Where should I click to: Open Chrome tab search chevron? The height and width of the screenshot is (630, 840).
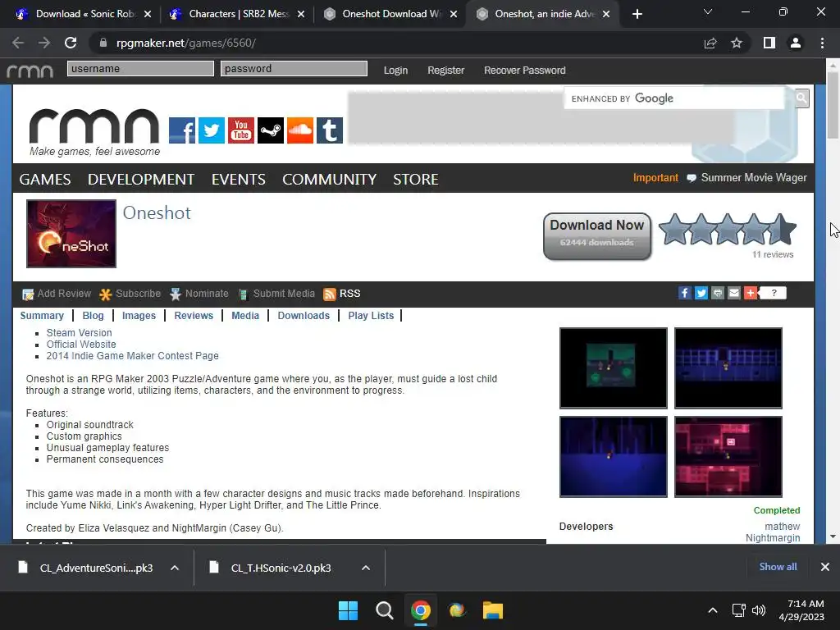coord(708,11)
